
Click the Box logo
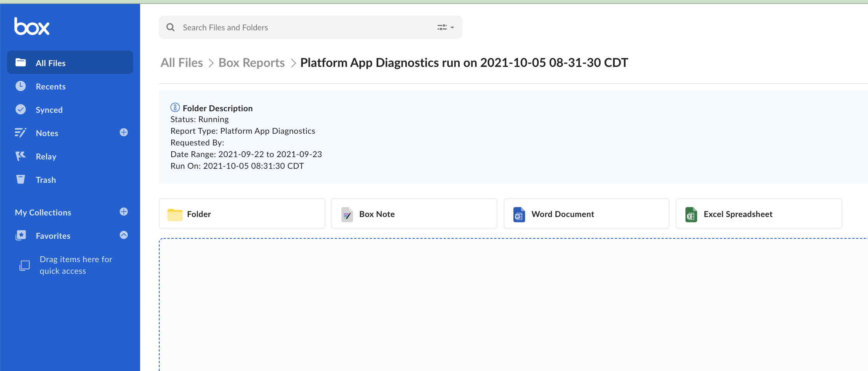(32, 26)
